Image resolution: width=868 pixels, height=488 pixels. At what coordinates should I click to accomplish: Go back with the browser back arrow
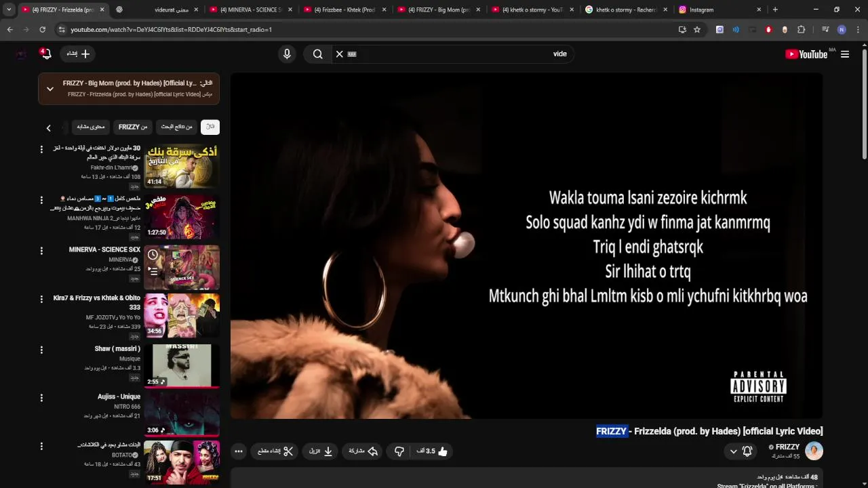[9, 30]
